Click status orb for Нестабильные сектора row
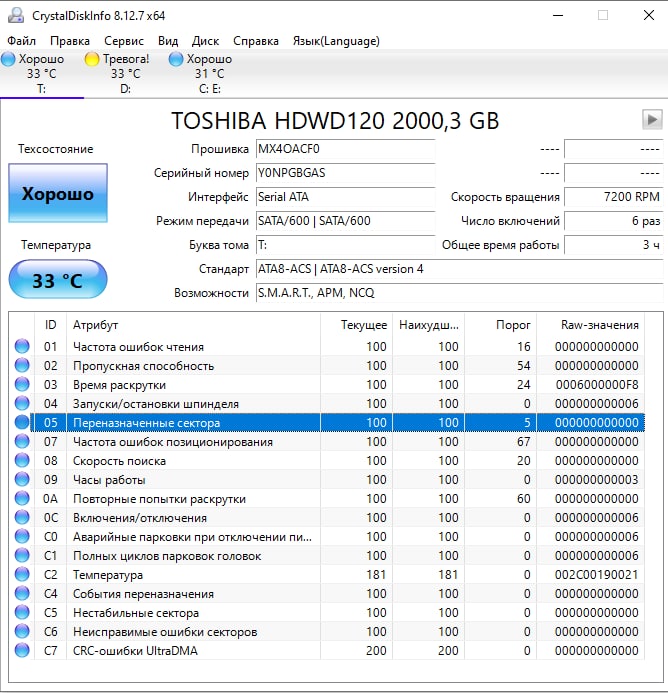This screenshot has height=693, width=668. pyautogui.click(x=22, y=612)
